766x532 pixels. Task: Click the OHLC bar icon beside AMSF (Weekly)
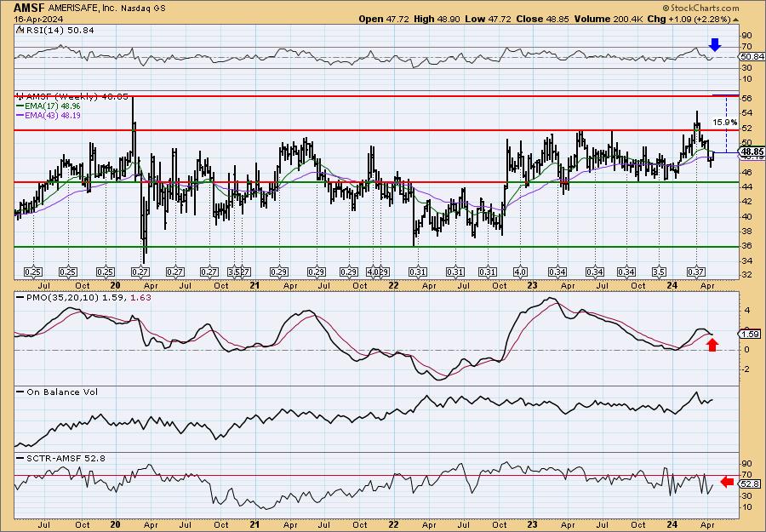(19, 96)
